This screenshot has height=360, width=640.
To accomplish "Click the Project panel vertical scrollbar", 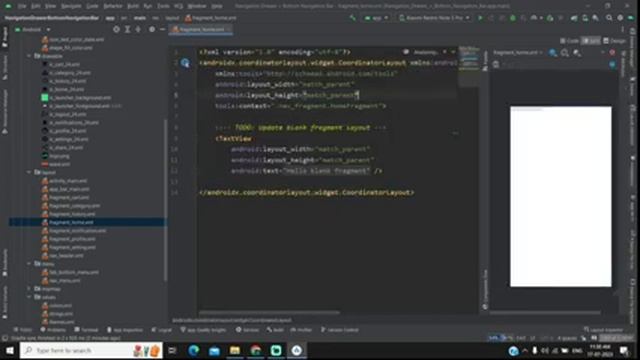I will [x=165, y=200].
